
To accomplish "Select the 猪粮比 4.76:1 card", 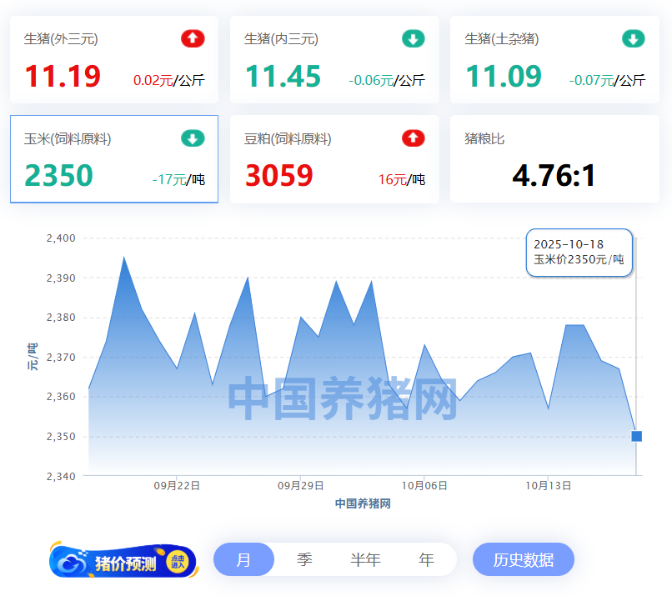I will pyautogui.click(x=554, y=159).
